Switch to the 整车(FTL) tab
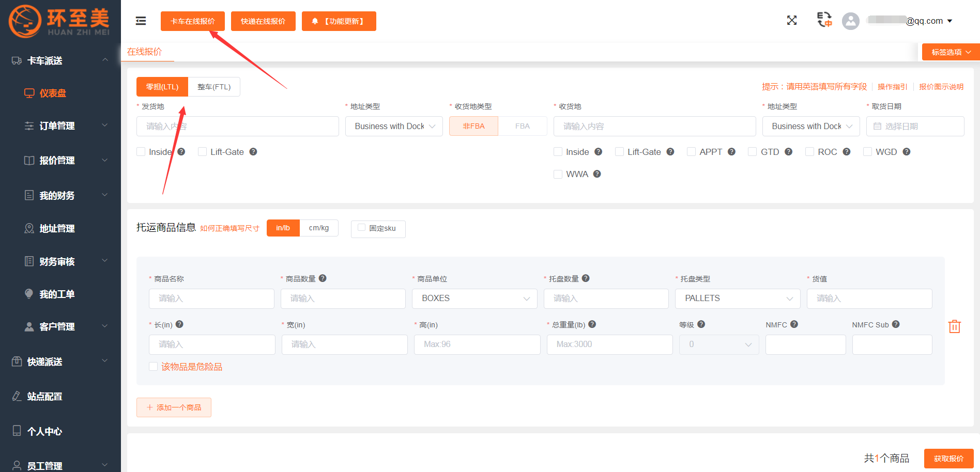The width and height of the screenshot is (980, 472). coord(214,87)
